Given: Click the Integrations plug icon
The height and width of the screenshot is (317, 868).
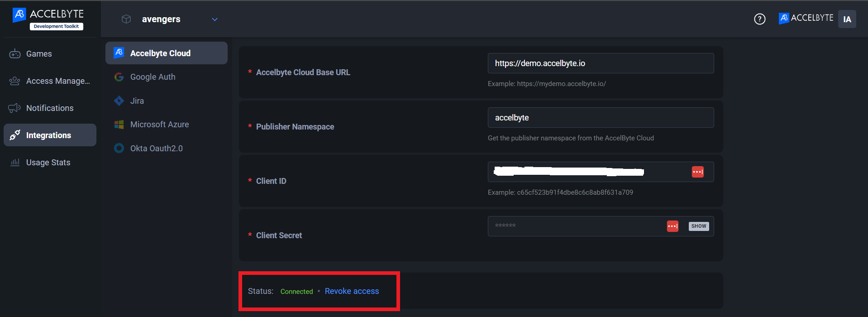Looking at the screenshot, I should pos(15,135).
